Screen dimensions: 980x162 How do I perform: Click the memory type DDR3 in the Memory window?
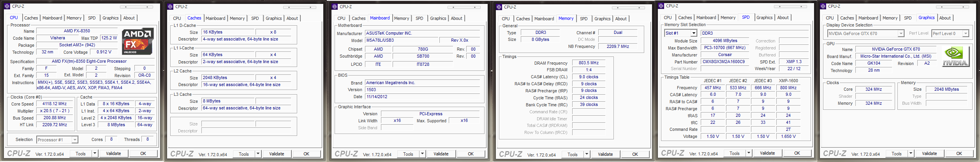(541, 32)
